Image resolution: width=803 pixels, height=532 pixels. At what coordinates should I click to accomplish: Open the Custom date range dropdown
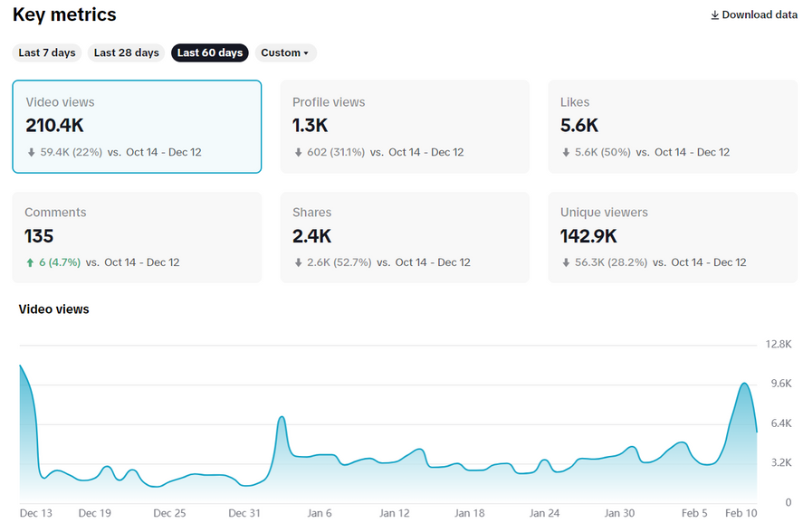pos(285,52)
